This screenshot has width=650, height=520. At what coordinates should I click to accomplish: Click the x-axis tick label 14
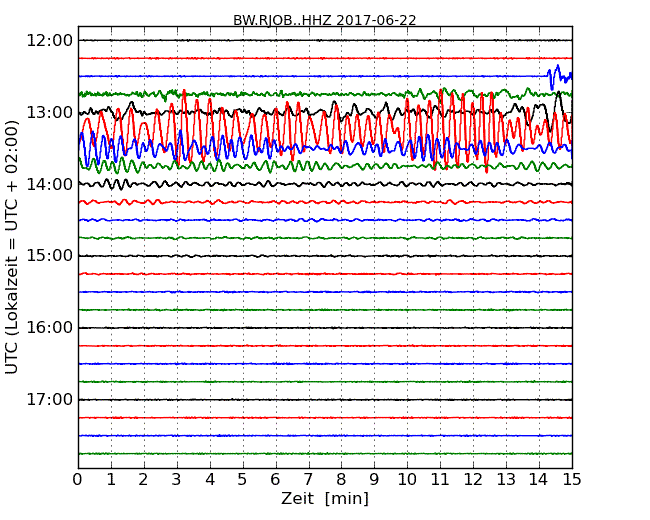click(539, 480)
